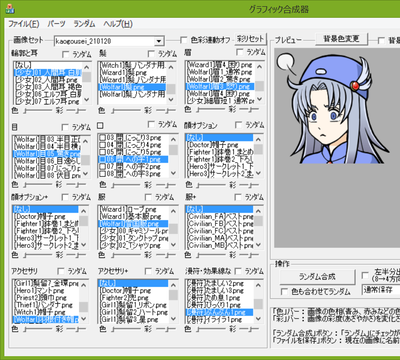Click scroll-down arrow of 口 list

pyautogui.click(x=173, y=173)
